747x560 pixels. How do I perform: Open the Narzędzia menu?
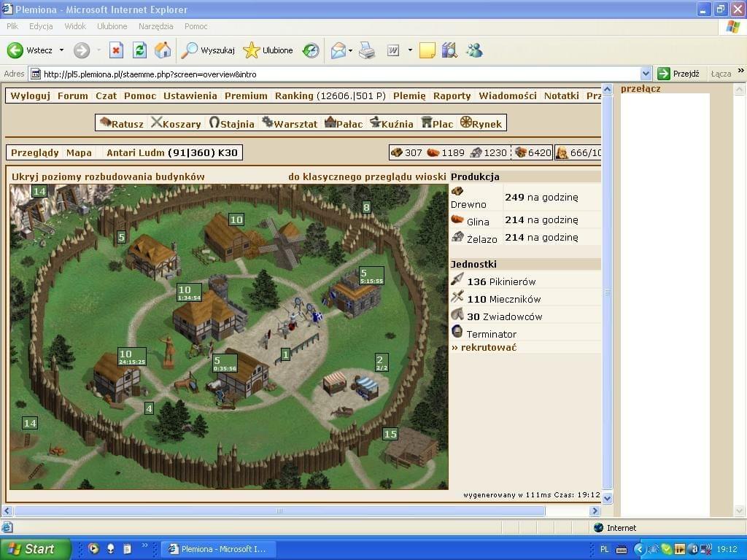(x=155, y=26)
